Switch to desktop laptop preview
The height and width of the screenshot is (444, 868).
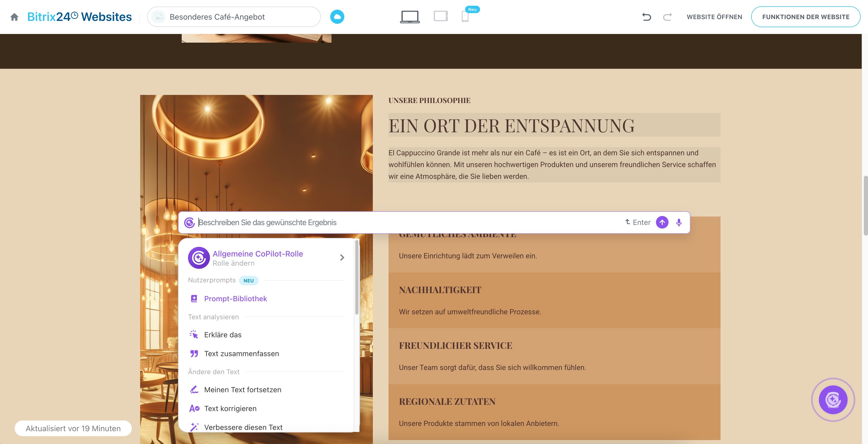pos(410,17)
